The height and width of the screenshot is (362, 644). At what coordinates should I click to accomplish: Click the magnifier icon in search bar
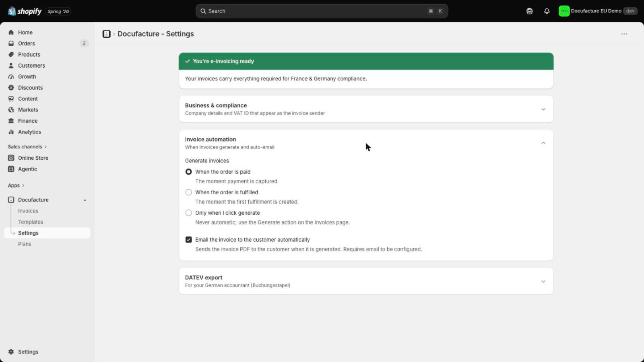click(x=203, y=11)
